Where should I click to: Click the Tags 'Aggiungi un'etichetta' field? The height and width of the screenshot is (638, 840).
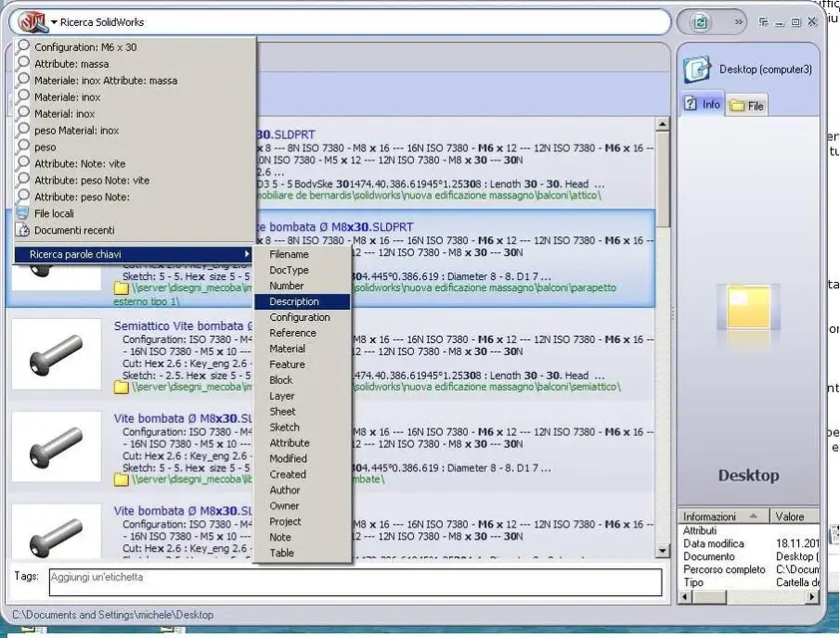click(x=355, y=582)
